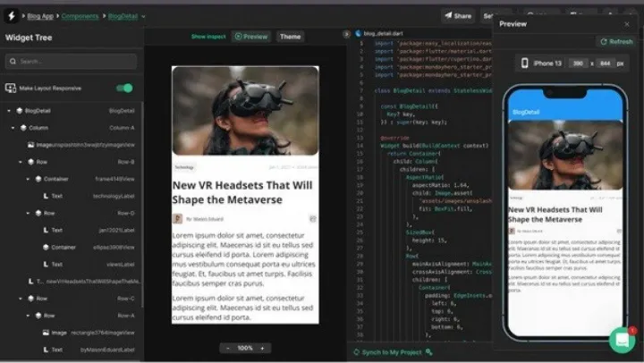Click the responsive layout monitor icon
Screen dimensions: 644x363
[11, 89]
